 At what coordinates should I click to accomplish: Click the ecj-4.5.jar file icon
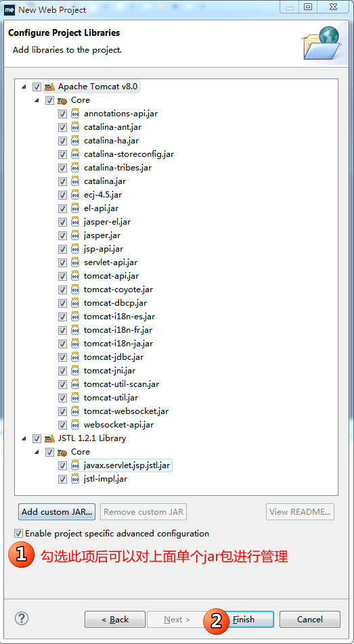(75, 195)
